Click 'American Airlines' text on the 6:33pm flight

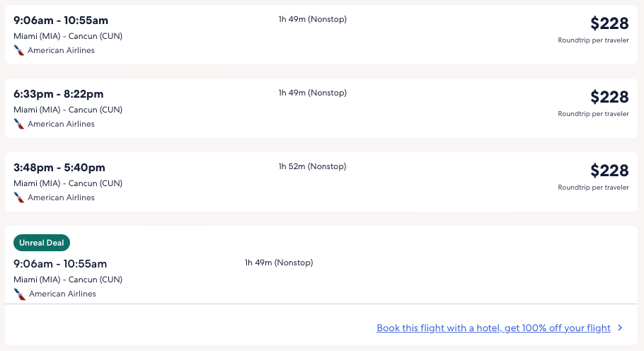pyautogui.click(x=61, y=124)
